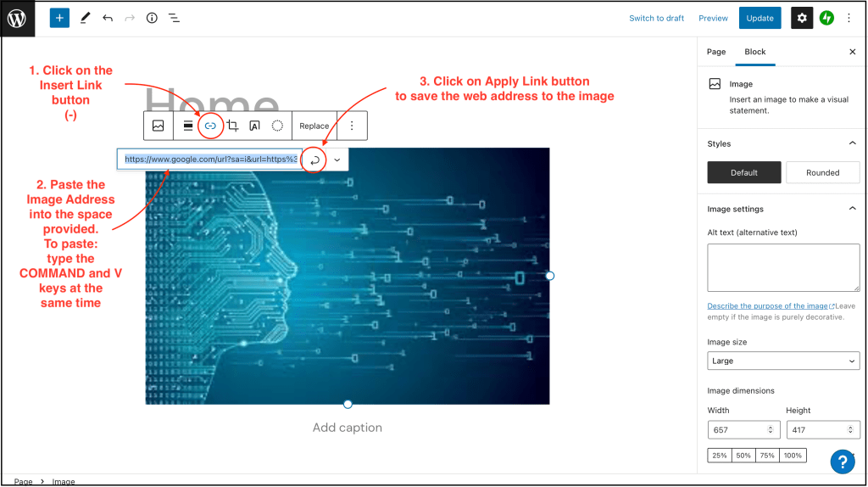Collapse the Image settings section
The width and height of the screenshot is (868, 487).
point(852,209)
